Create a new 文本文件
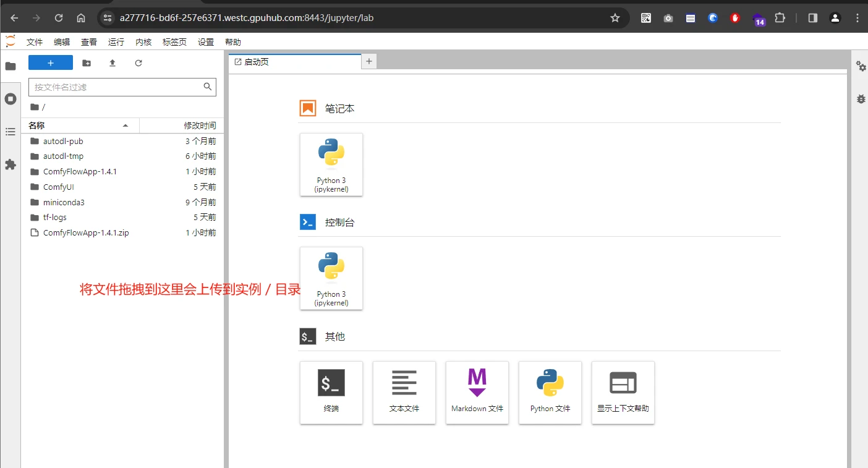Image resolution: width=868 pixels, height=468 pixels. [x=404, y=393]
